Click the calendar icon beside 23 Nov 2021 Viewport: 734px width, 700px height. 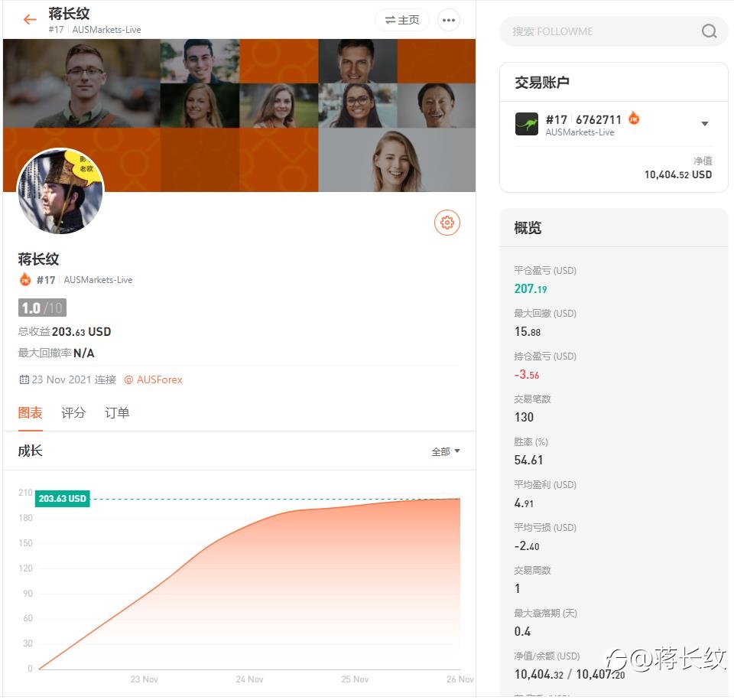click(24, 379)
